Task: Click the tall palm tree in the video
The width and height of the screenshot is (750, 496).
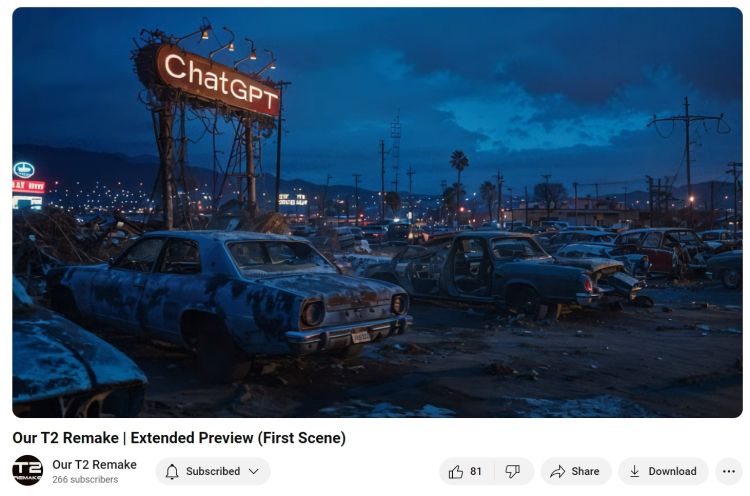Action: click(459, 184)
